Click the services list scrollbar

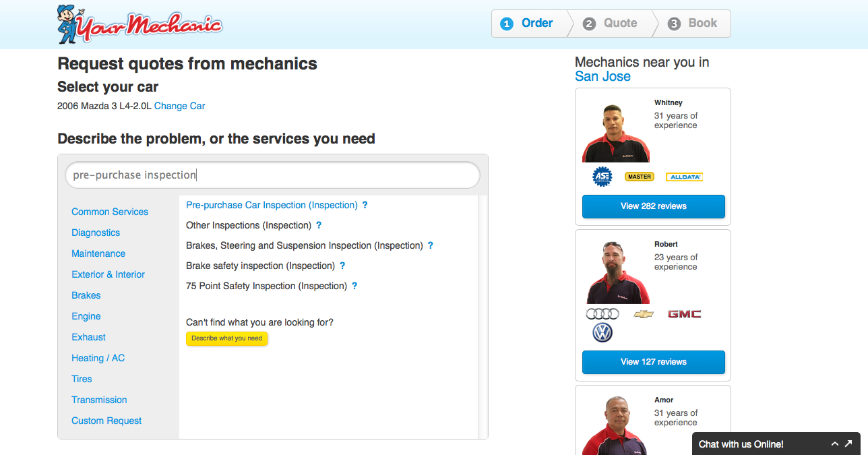point(483,317)
